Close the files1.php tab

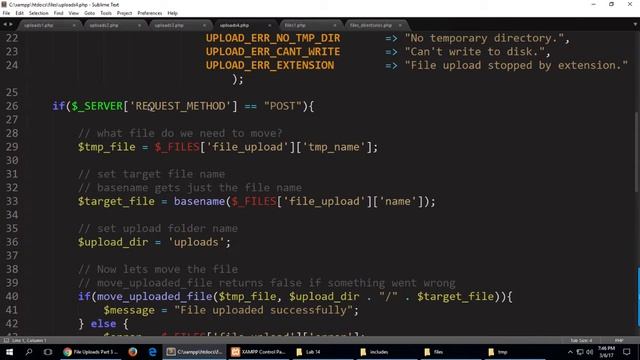click(335, 25)
